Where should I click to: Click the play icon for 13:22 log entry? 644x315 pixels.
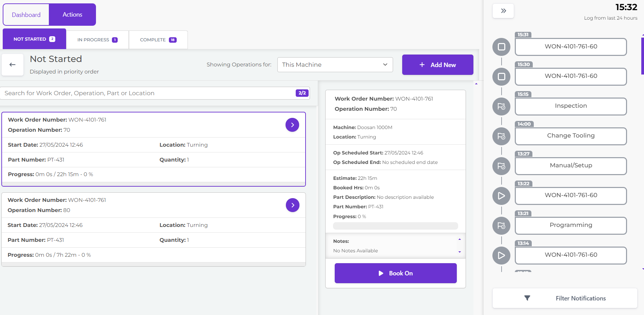(x=501, y=196)
